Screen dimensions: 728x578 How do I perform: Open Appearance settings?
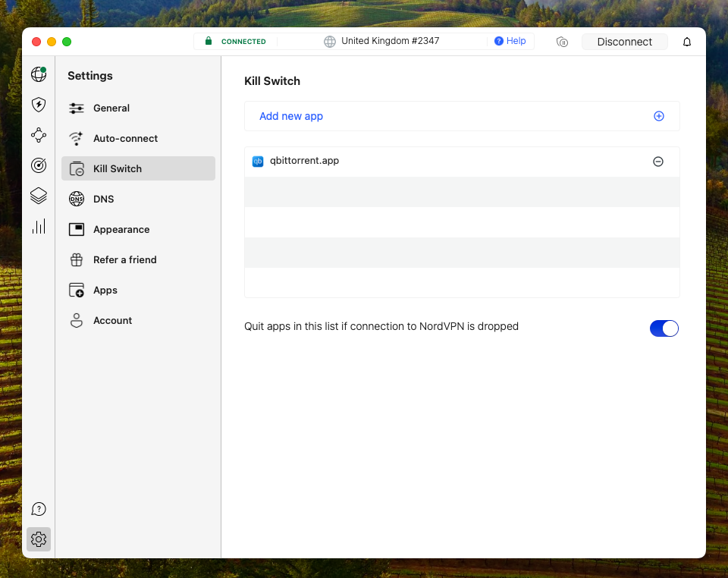(138, 229)
